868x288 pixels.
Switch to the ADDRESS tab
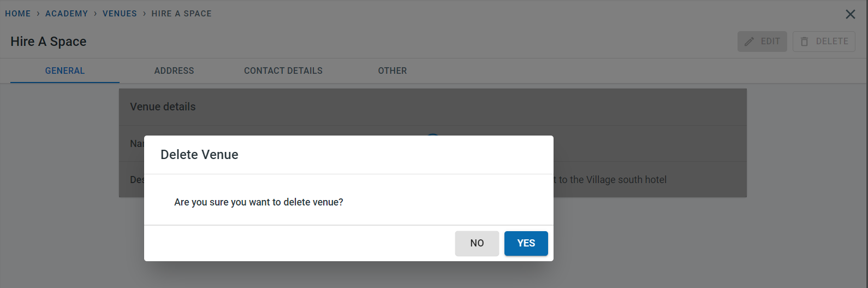(174, 71)
